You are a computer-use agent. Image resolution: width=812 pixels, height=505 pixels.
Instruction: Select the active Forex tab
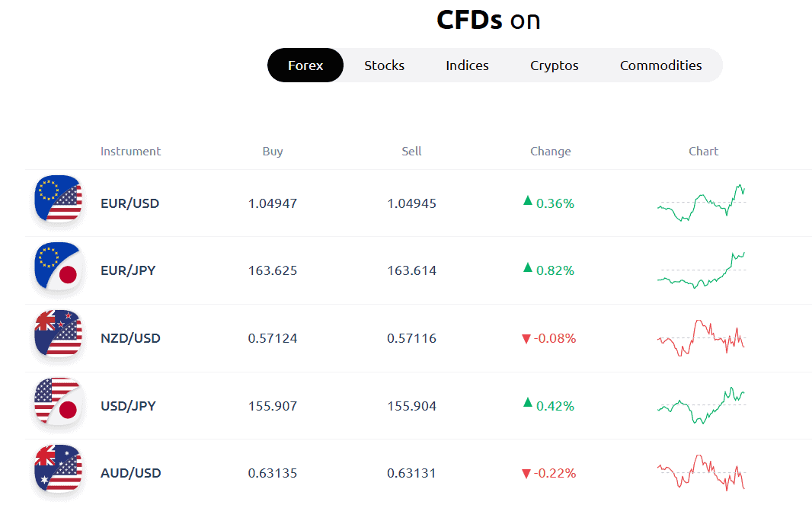pyautogui.click(x=305, y=66)
